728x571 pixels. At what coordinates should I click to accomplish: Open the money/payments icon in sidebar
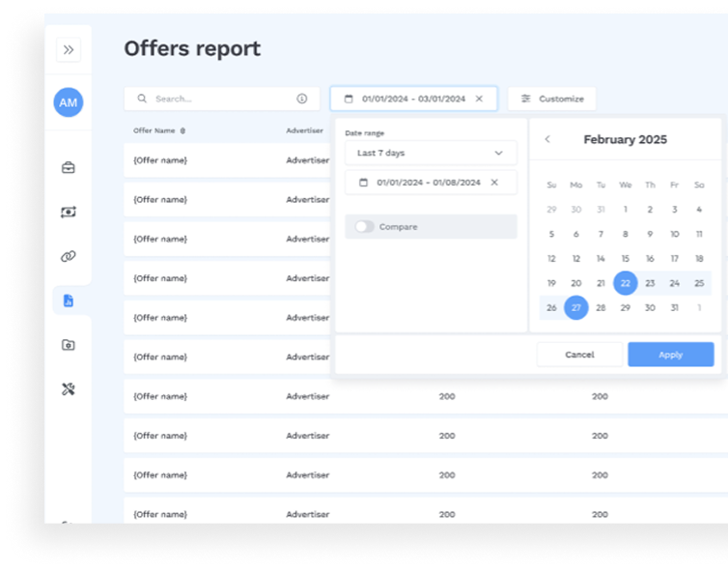pyautogui.click(x=69, y=213)
